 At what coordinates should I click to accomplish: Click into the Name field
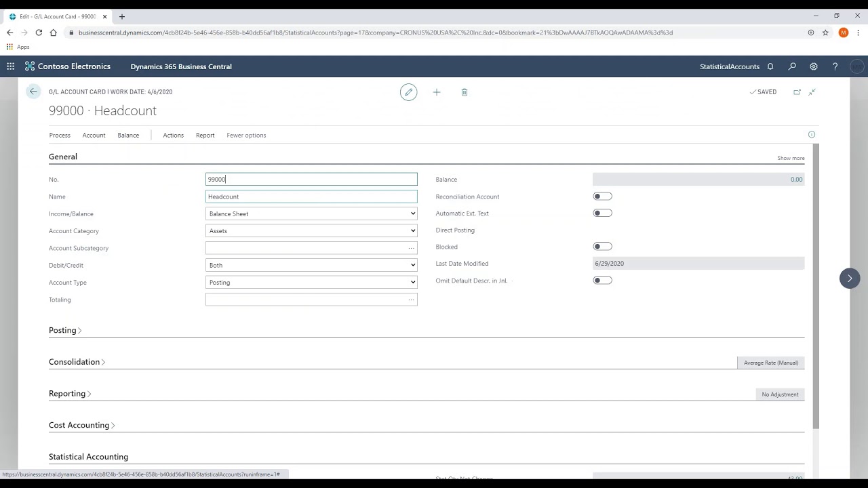click(x=311, y=197)
